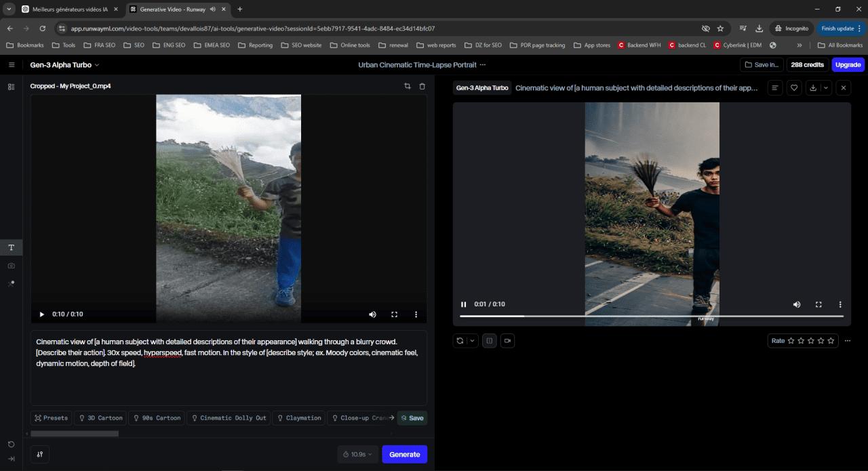Seek on the generated video progress bar
The width and height of the screenshot is (868, 471).
pos(652,316)
